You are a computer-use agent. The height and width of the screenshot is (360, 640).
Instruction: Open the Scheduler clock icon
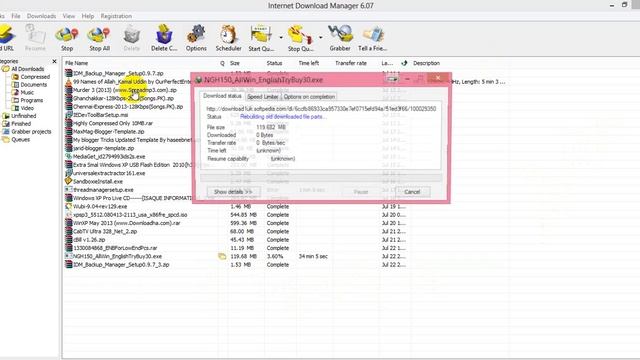[228, 38]
